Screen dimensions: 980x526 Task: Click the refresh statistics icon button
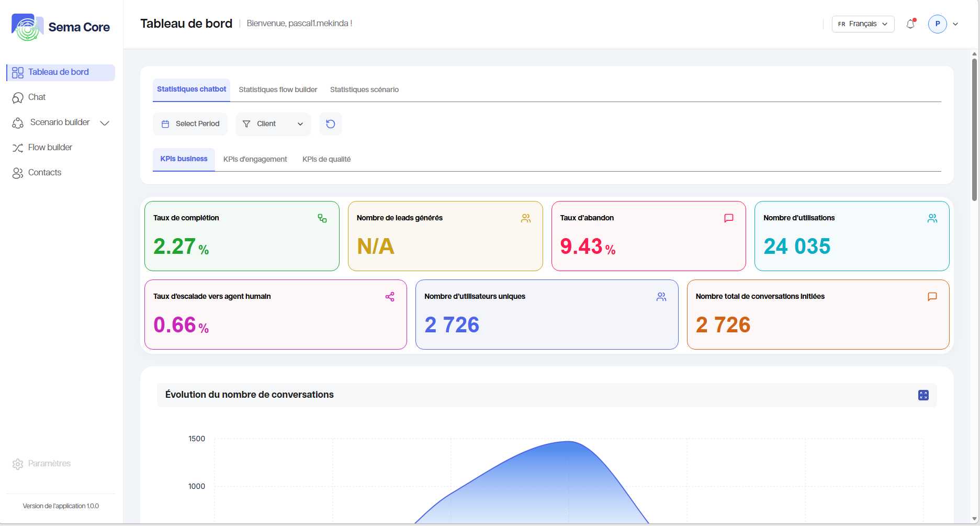coord(330,124)
